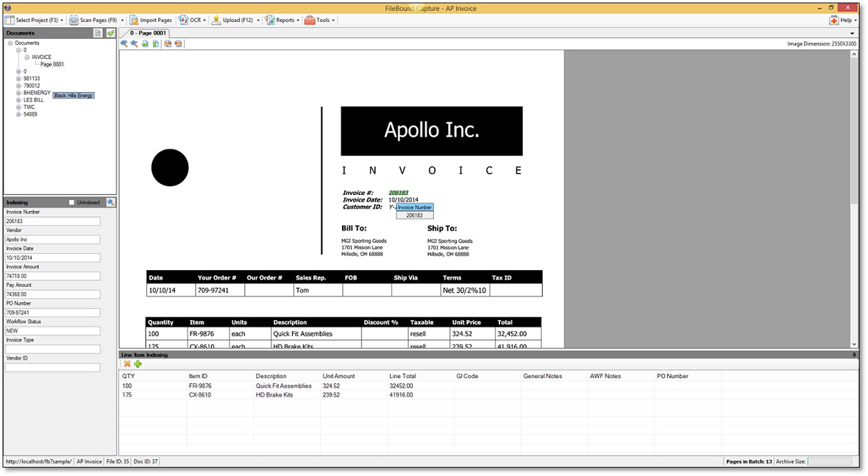Delete line item with orange X icon
868x476 pixels.
[x=127, y=364]
